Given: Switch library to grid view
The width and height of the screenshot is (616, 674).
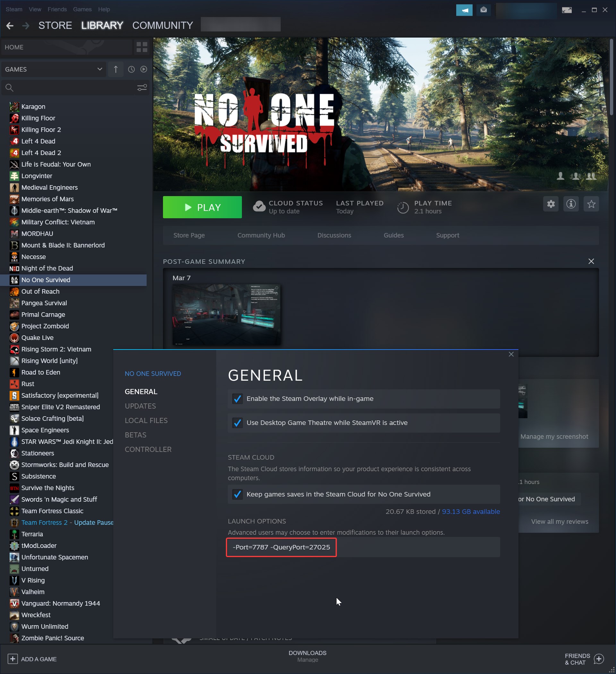Looking at the screenshot, I should click(x=142, y=47).
